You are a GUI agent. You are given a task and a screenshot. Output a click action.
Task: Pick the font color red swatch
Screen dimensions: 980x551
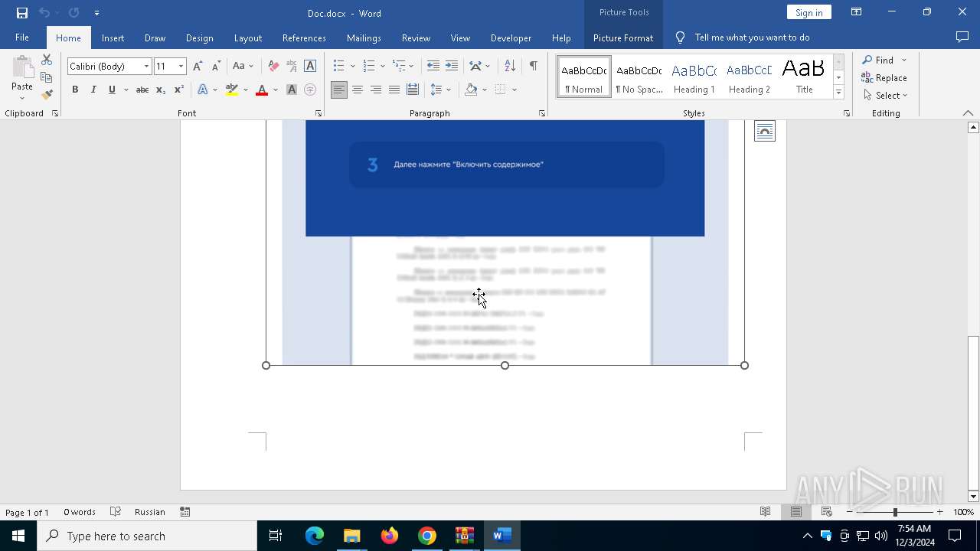click(262, 90)
